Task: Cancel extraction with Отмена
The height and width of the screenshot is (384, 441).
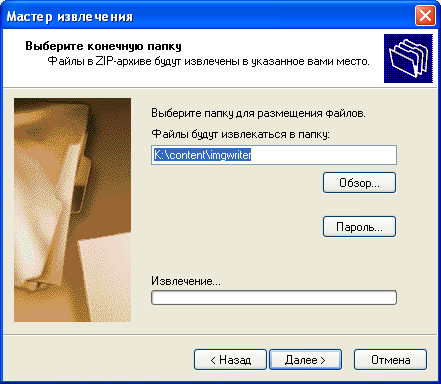Action: coord(390,360)
